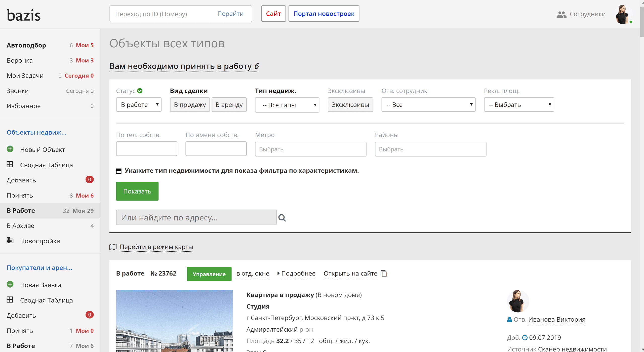
Task: Toggle the В аренду deal type filter
Action: (x=229, y=105)
